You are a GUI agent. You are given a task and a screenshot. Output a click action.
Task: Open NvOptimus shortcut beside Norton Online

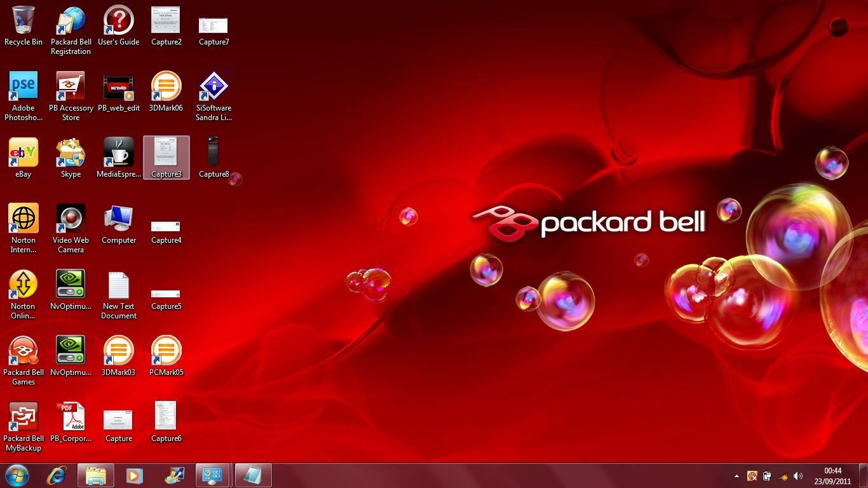click(71, 290)
